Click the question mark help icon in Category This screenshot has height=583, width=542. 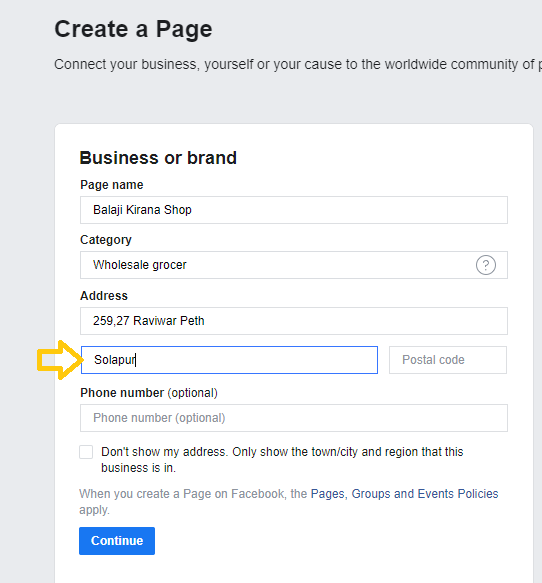click(485, 265)
